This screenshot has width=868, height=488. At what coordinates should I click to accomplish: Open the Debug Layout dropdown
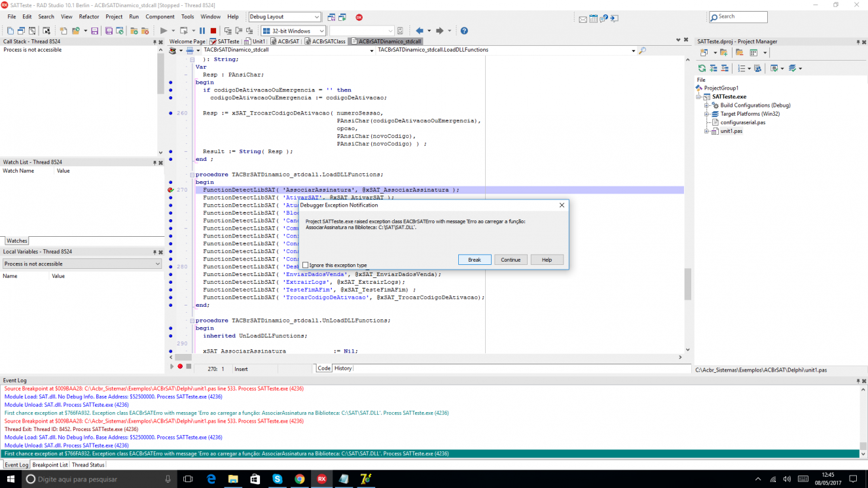pyautogui.click(x=317, y=17)
